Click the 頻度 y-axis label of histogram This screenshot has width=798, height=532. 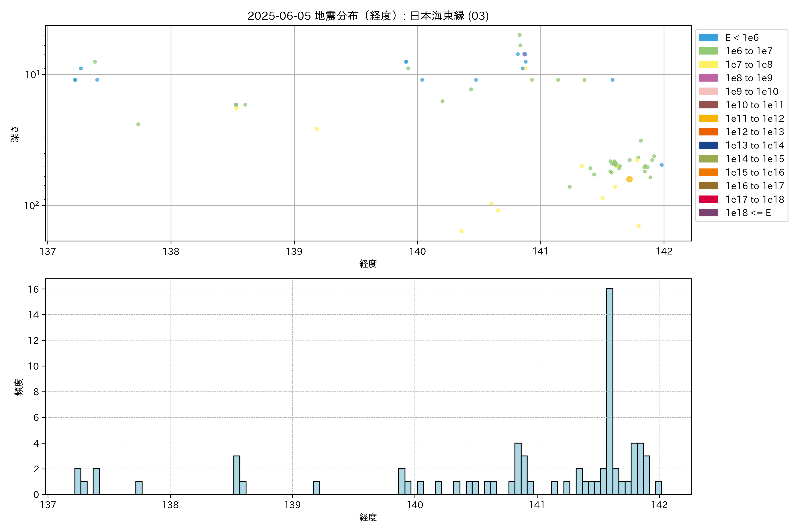pos(19,387)
